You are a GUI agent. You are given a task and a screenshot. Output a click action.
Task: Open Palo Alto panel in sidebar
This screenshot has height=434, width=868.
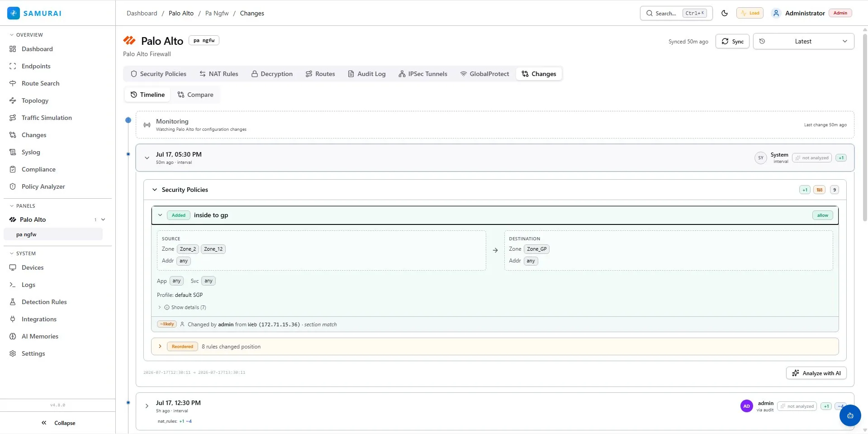tap(33, 219)
